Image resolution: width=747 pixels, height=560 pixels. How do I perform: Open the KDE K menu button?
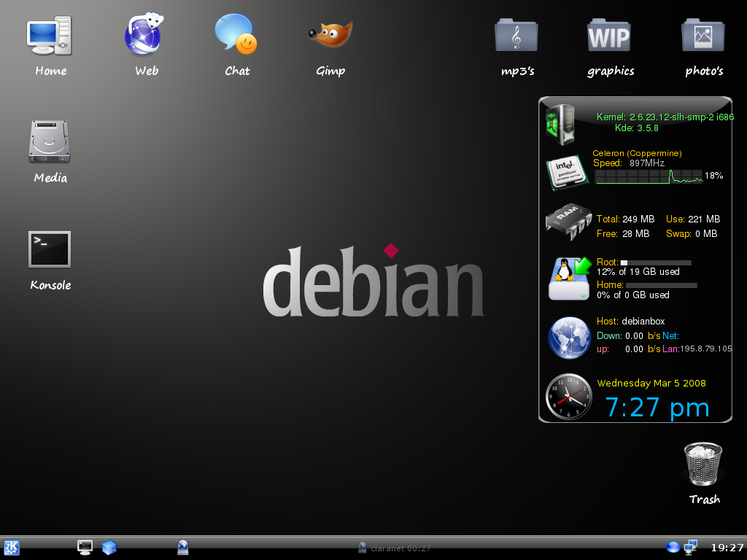[12, 548]
